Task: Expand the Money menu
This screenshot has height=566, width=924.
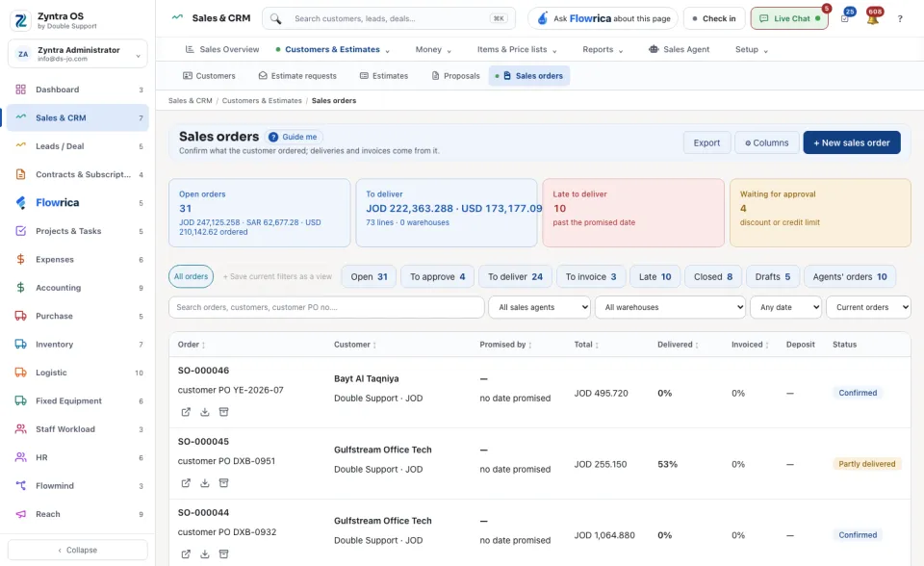Action: pyautogui.click(x=433, y=49)
